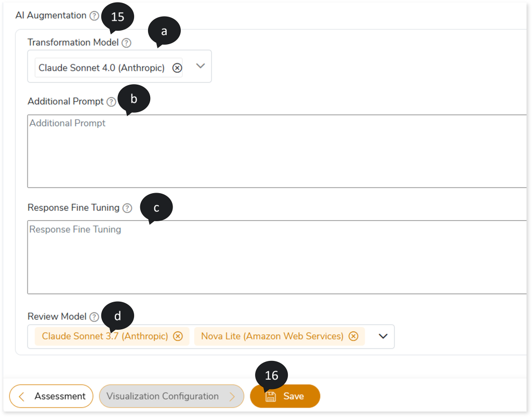This screenshot has width=532, height=417.
Task: Select the Claude Sonnet 4.0 (Anthropic) tag
Action: coord(101,68)
